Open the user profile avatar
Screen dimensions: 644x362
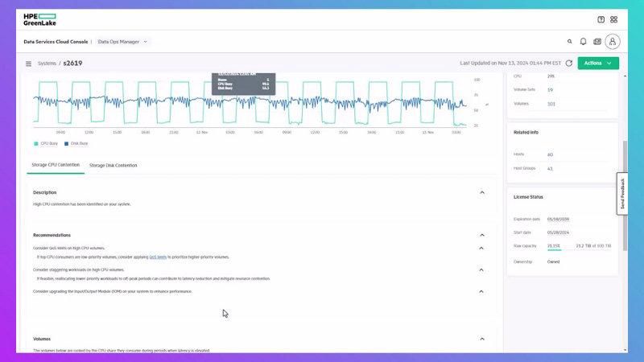(613, 42)
